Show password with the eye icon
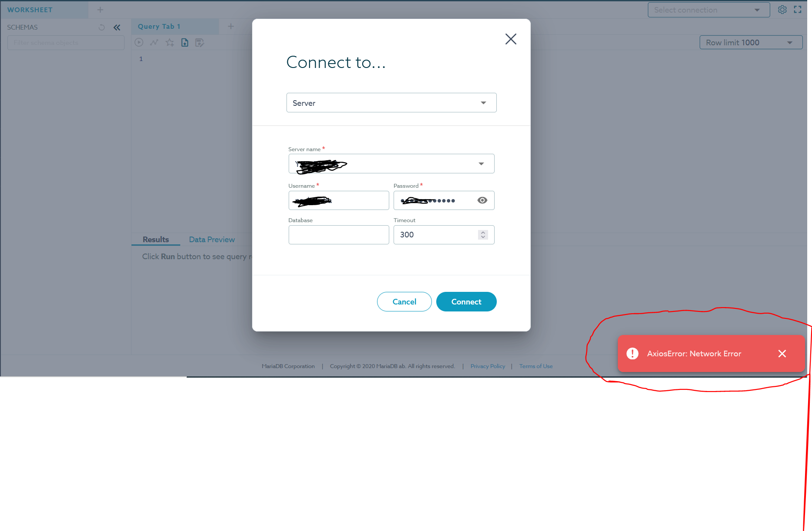Screen dimensions: 812x531 pyautogui.click(x=482, y=200)
